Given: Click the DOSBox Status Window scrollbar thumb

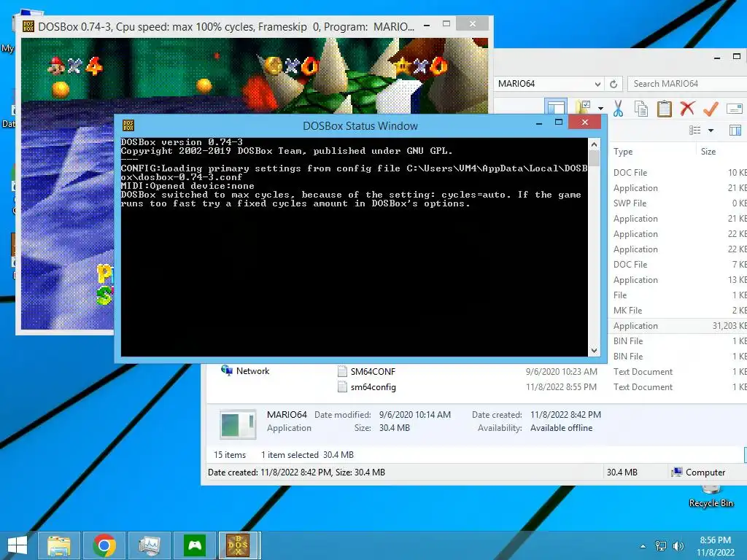Looking at the screenshot, I should tap(594, 157).
